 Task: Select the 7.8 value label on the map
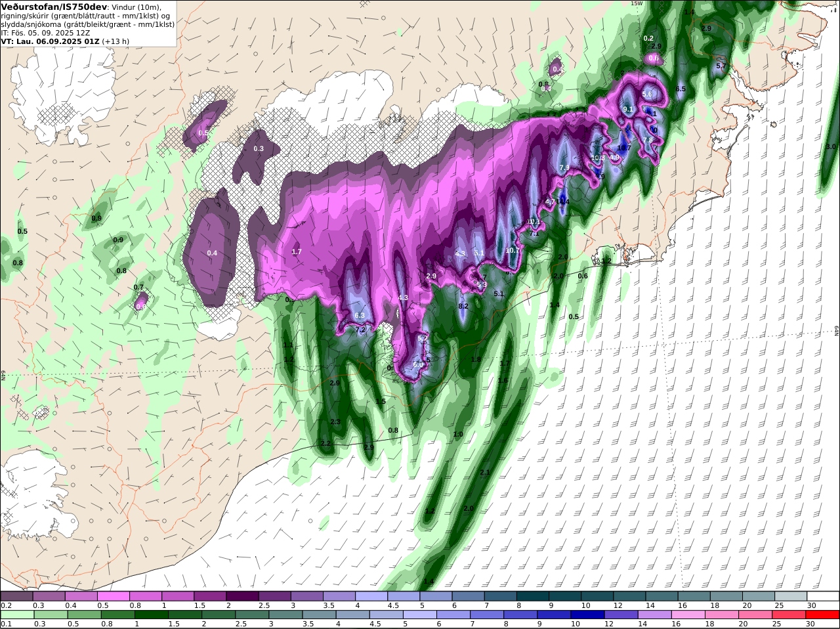648,141
